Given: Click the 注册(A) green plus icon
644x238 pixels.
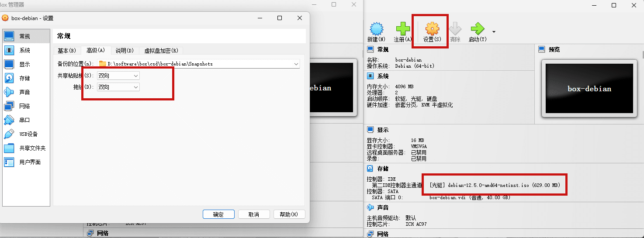Looking at the screenshot, I should click(x=402, y=30).
